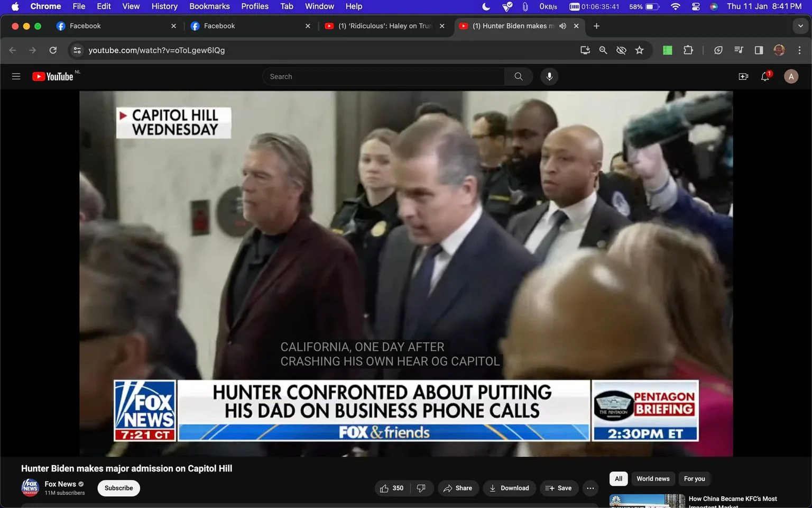Open the Window menu
Screen dimensions: 812x508
click(x=319, y=6)
